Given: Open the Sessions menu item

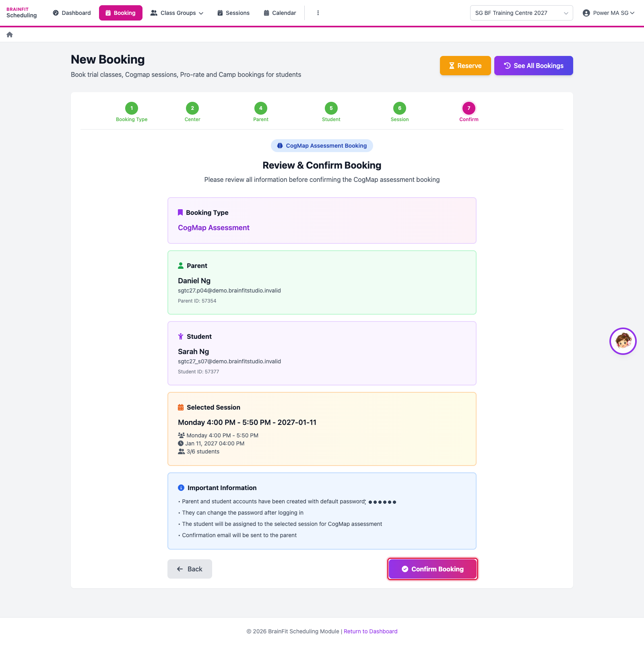Looking at the screenshot, I should tap(233, 13).
